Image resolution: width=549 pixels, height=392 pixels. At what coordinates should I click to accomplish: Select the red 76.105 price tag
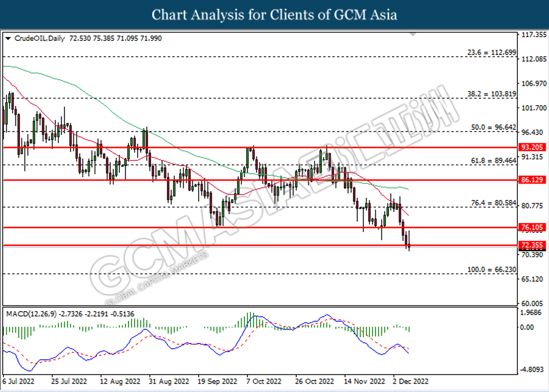point(532,227)
